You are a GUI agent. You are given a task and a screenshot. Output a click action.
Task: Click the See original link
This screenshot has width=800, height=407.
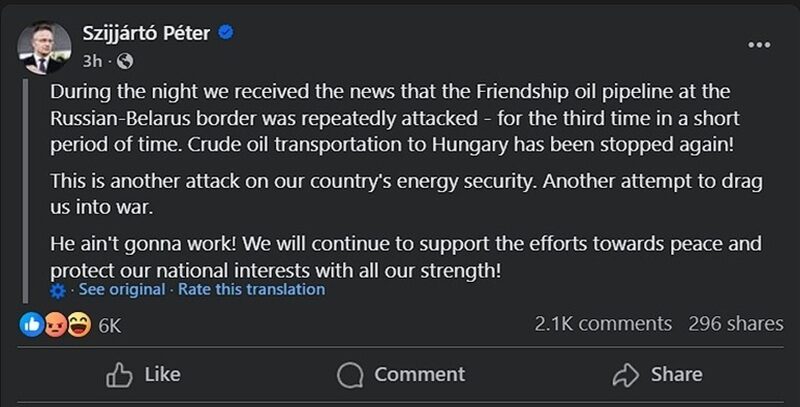tap(121, 290)
